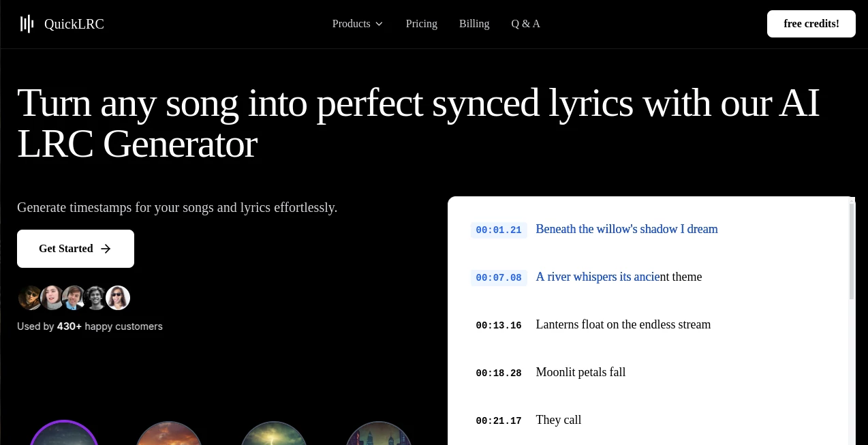
Task: Click the QuickLRC waveform logo icon
Action: (26, 24)
